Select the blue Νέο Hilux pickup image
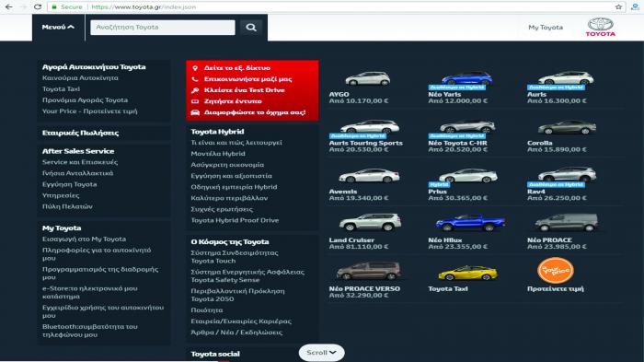 (x=470, y=223)
